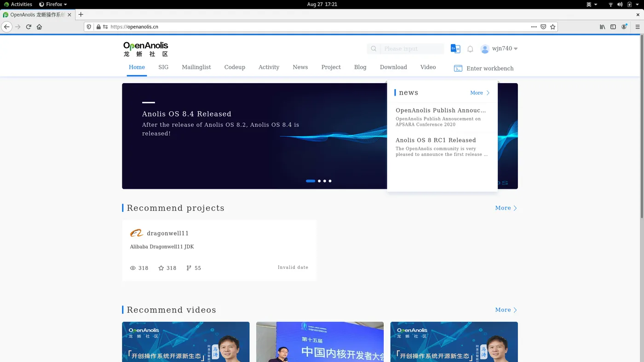This screenshot has width=644, height=362.
Task: Open the Firefox account icon
Action: click(624, 27)
